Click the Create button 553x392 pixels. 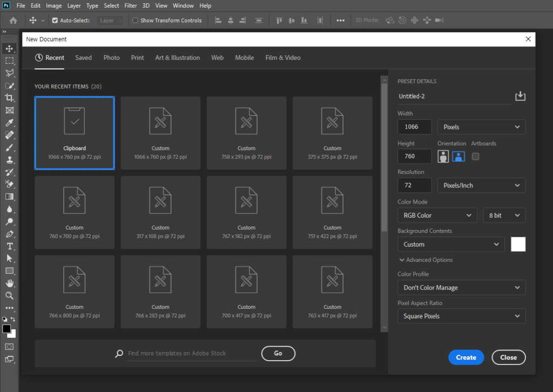[x=466, y=357]
